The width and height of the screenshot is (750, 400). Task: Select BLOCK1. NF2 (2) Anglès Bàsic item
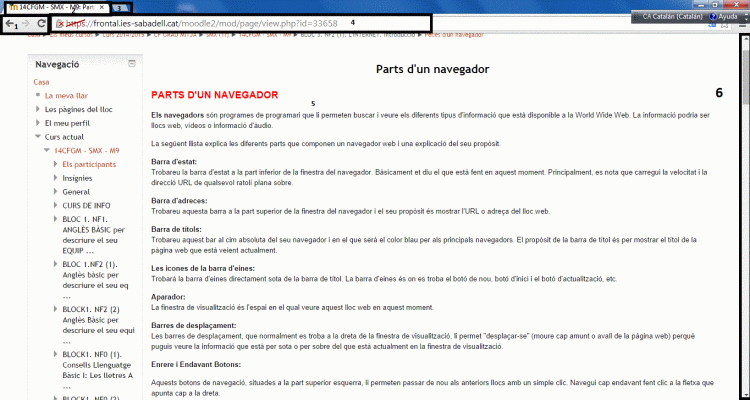coord(99,325)
